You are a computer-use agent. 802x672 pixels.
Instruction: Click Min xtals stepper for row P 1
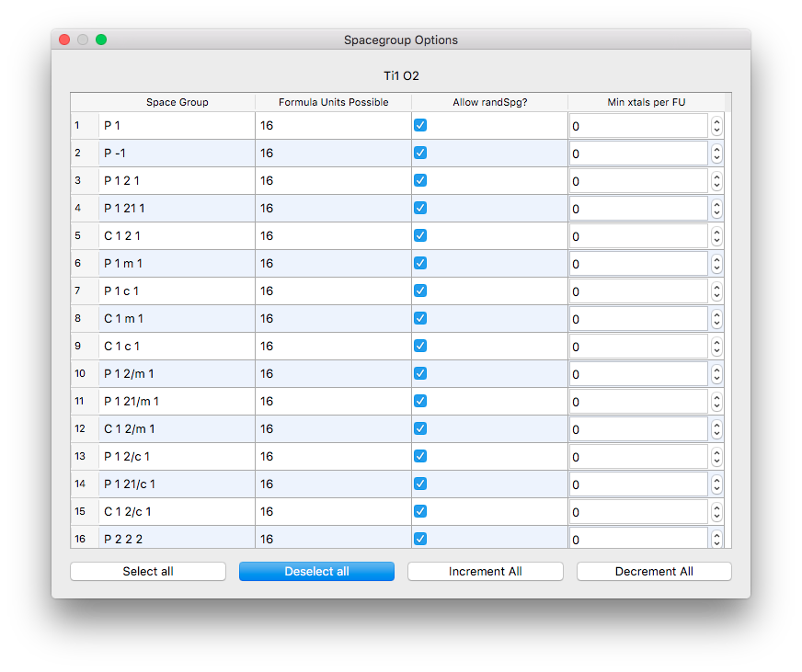[x=716, y=126]
